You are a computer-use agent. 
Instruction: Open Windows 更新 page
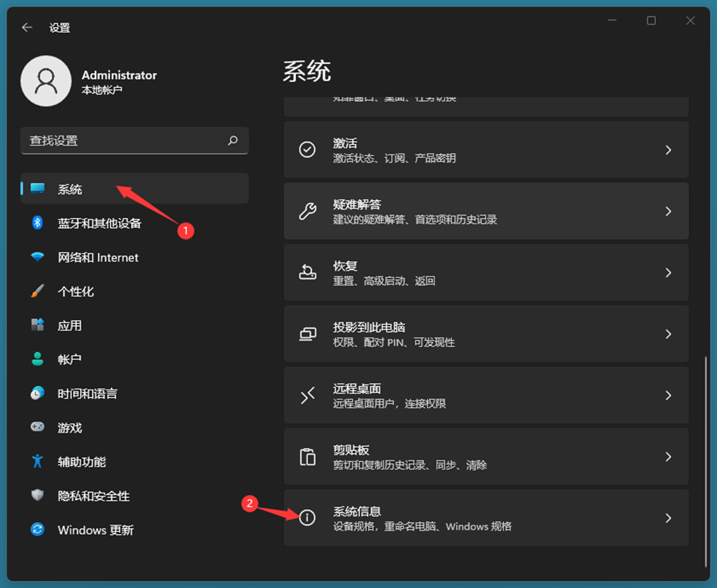tap(135, 530)
